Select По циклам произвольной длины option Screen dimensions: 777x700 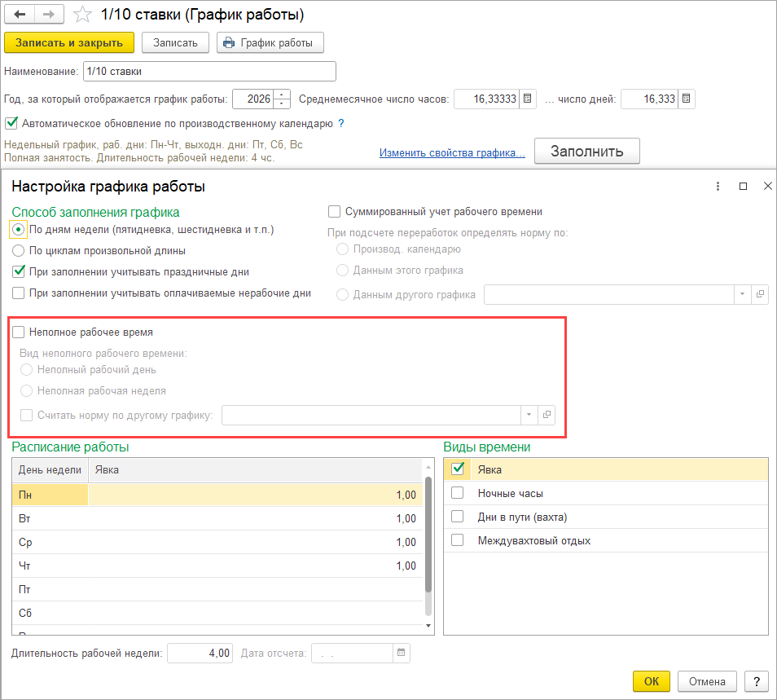[x=18, y=251]
